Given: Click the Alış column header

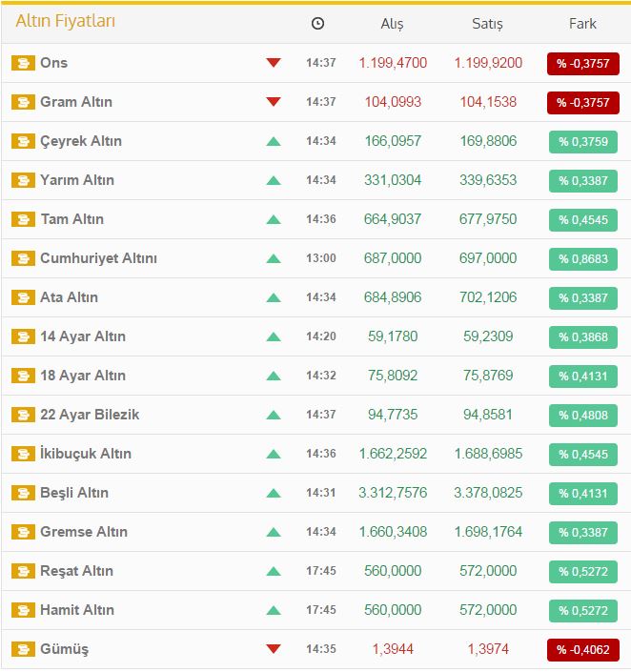Looking at the screenshot, I should [x=393, y=24].
